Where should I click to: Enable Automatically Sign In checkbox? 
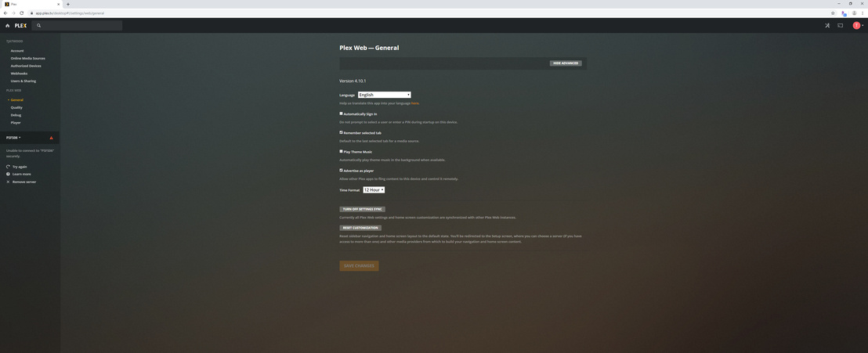click(x=341, y=113)
